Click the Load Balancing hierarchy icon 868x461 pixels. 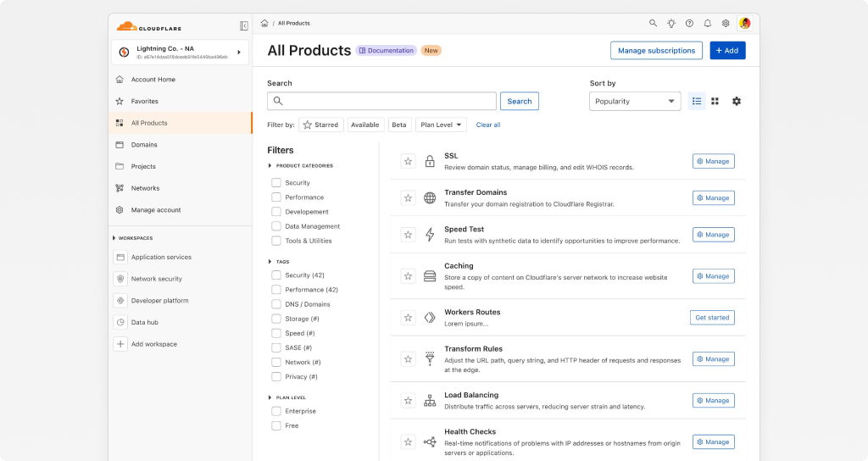tap(430, 401)
